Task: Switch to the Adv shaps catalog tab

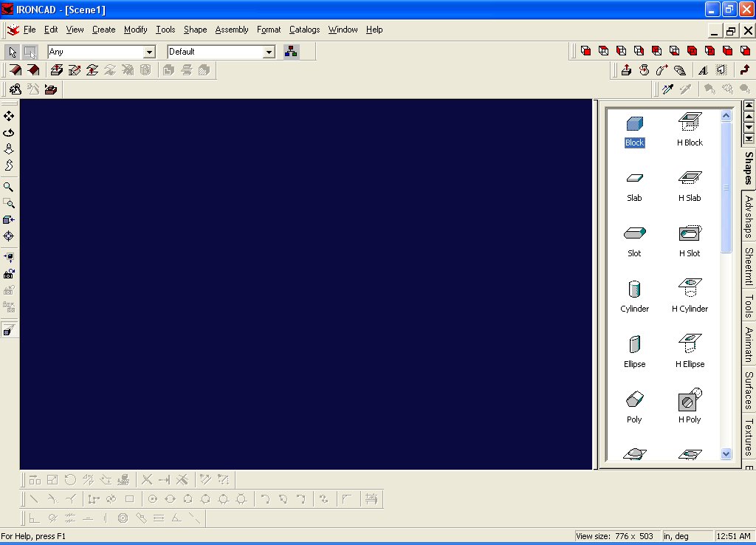Action: 749,216
